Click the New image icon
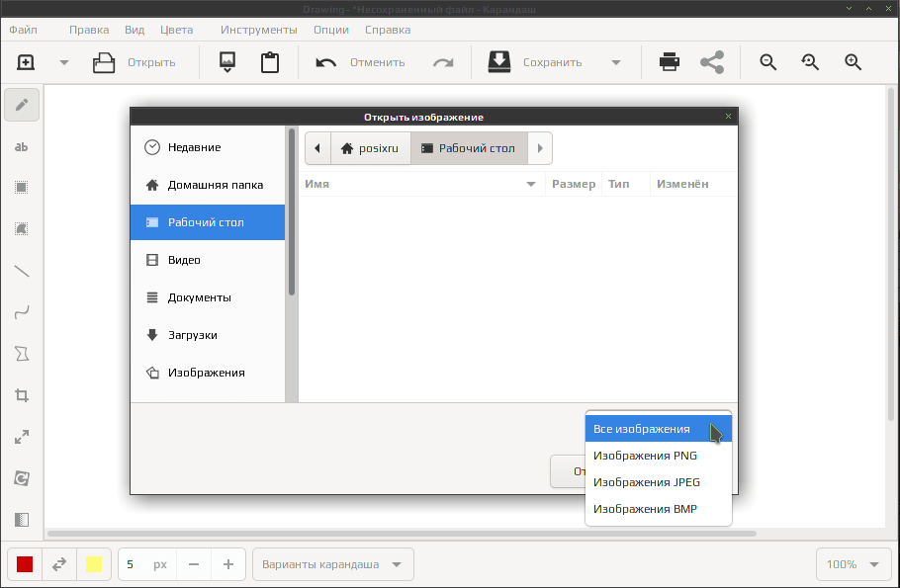 (x=26, y=62)
